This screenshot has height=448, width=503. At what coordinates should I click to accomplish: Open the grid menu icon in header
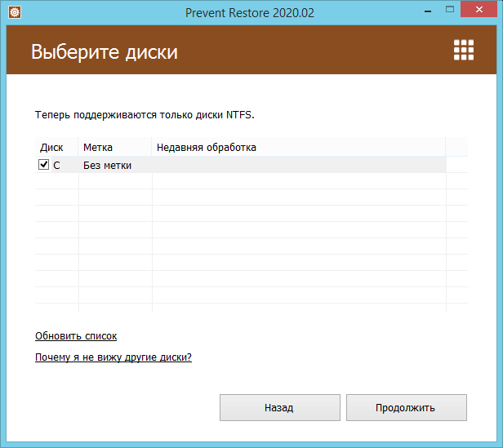tap(464, 50)
